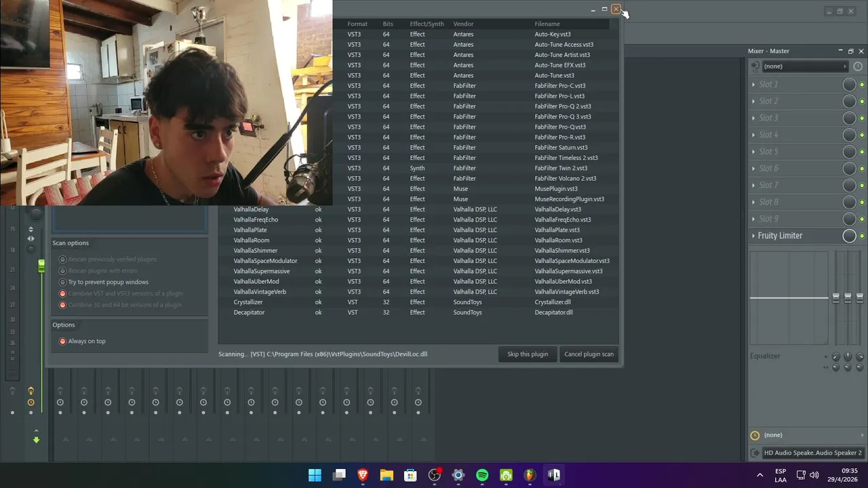Click Slot 2 mix level knob

849,101
